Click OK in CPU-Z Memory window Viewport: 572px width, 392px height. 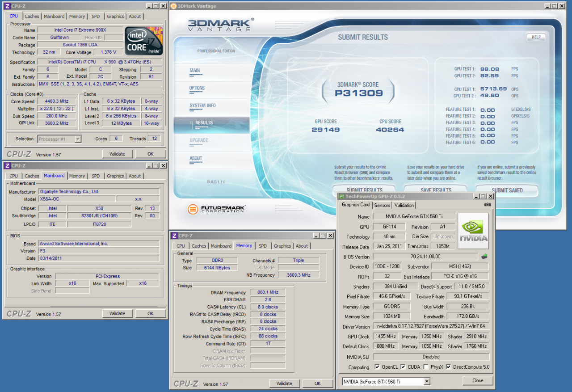[x=318, y=384]
